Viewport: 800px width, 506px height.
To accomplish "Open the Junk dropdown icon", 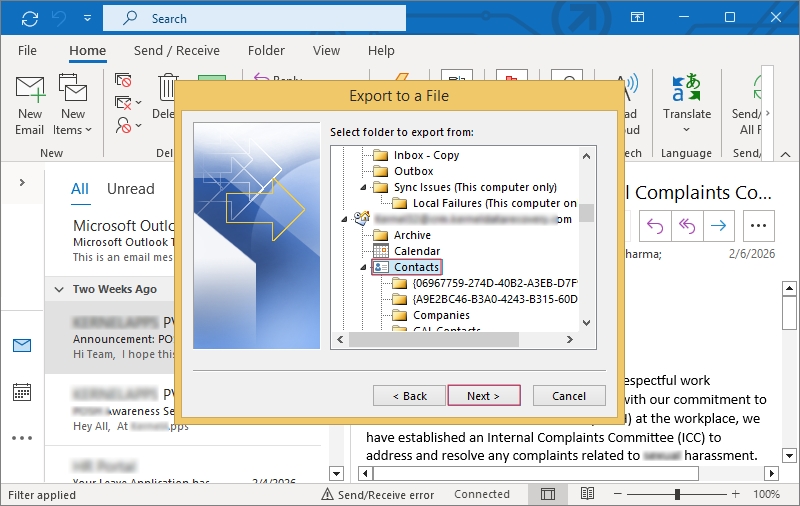I will [x=127, y=125].
